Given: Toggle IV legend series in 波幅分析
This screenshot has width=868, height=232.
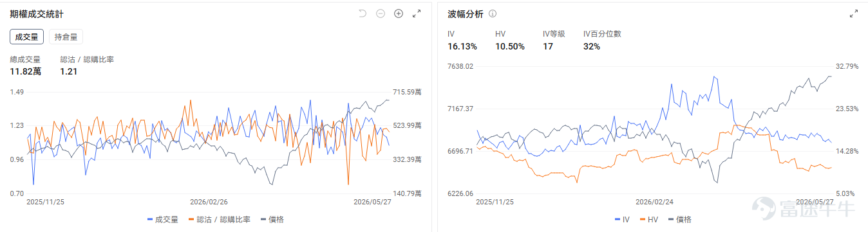Looking at the screenshot, I should [622, 219].
